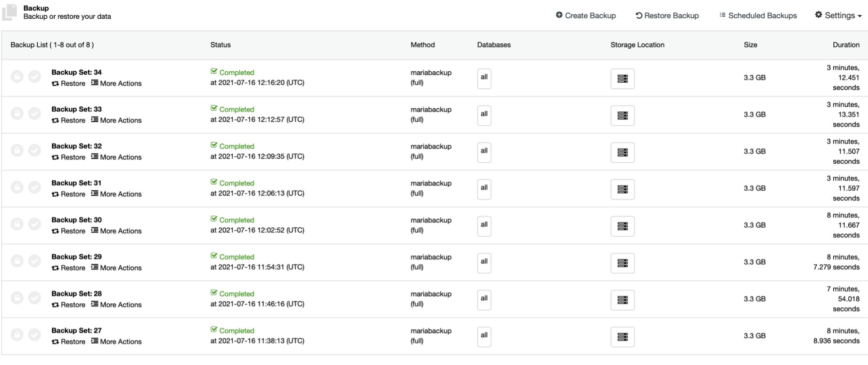
Task: Expand More Actions for Backup Set: 32
Action: click(116, 157)
